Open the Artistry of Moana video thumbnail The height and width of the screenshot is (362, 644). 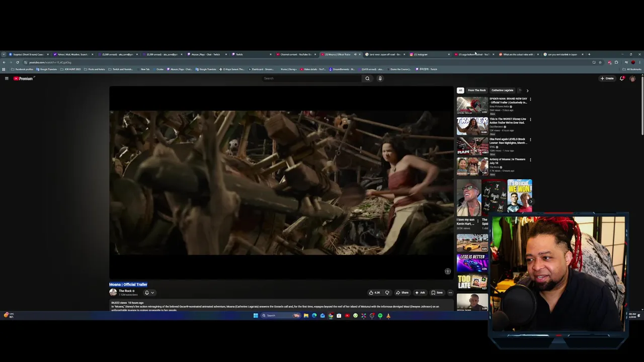(x=472, y=166)
